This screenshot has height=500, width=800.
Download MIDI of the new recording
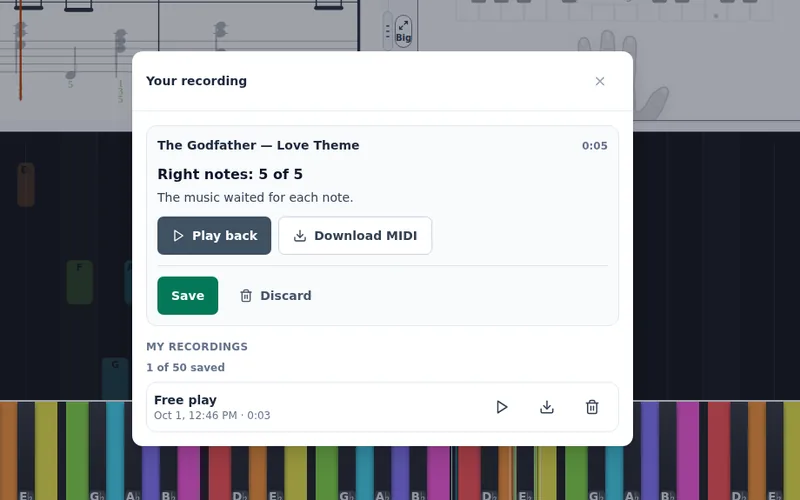(355, 236)
